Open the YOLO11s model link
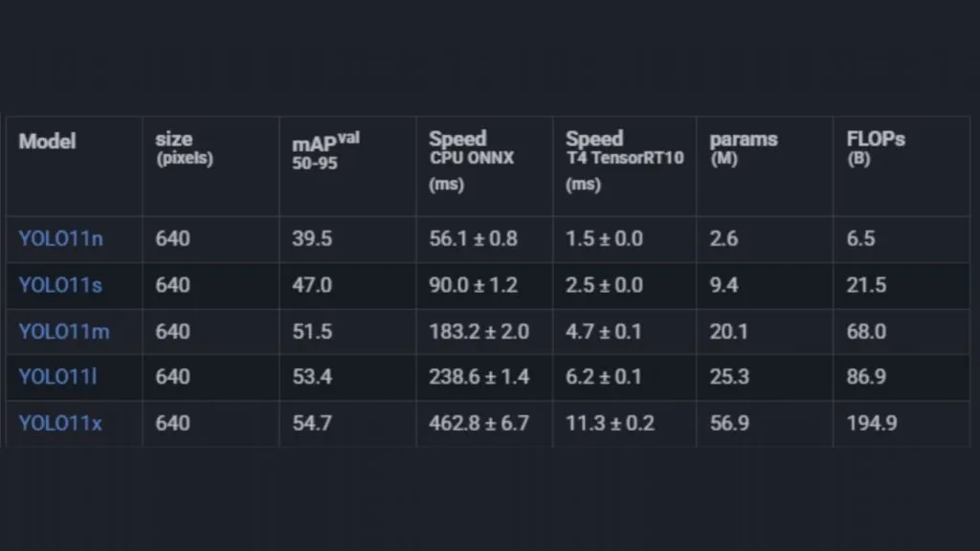Image resolution: width=980 pixels, height=551 pixels. (60, 285)
